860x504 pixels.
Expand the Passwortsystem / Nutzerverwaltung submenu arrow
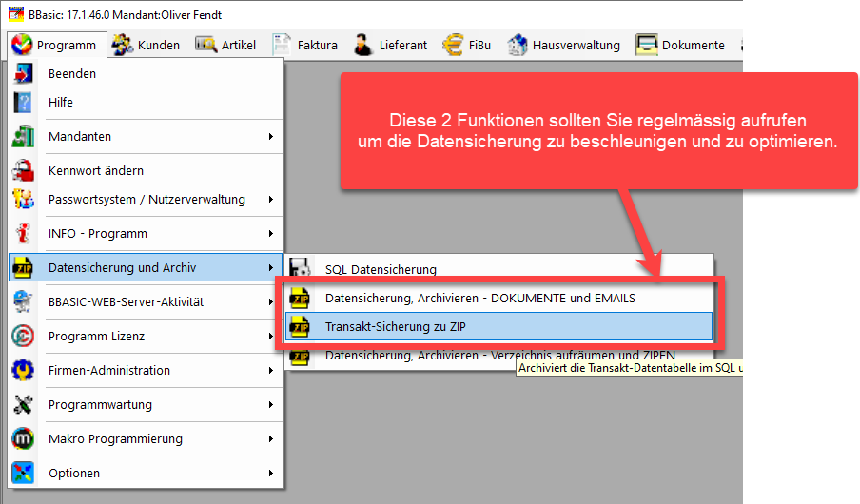click(x=271, y=199)
